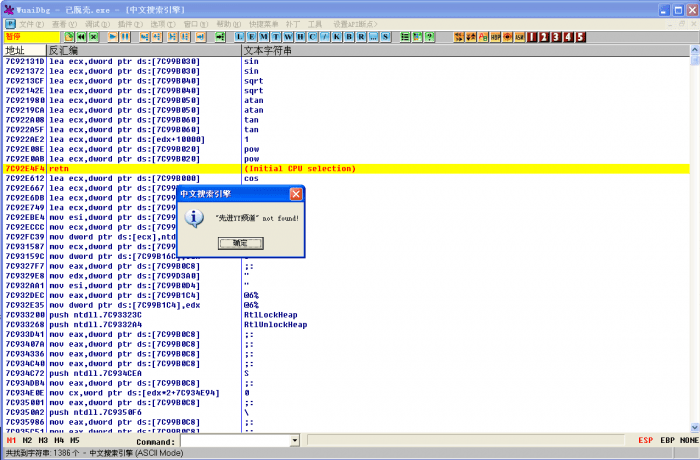Click the E (Executable modules) toolbar button

pos(250,37)
